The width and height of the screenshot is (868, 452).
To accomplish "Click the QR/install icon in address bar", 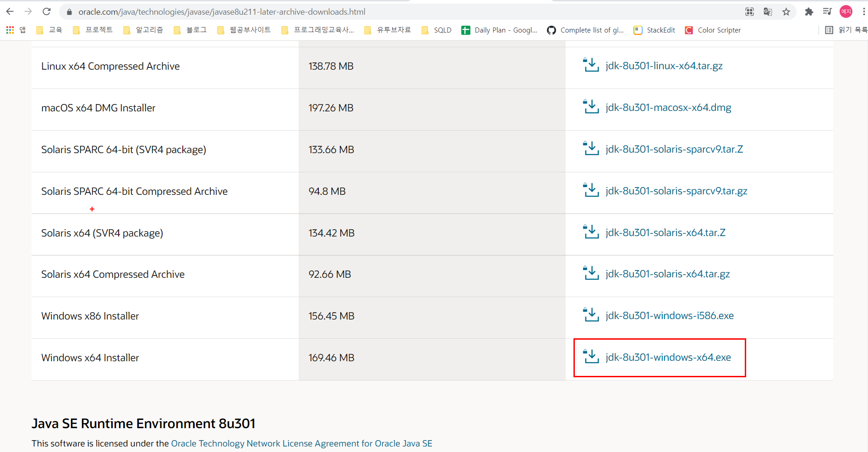I will (x=749, y=12).
